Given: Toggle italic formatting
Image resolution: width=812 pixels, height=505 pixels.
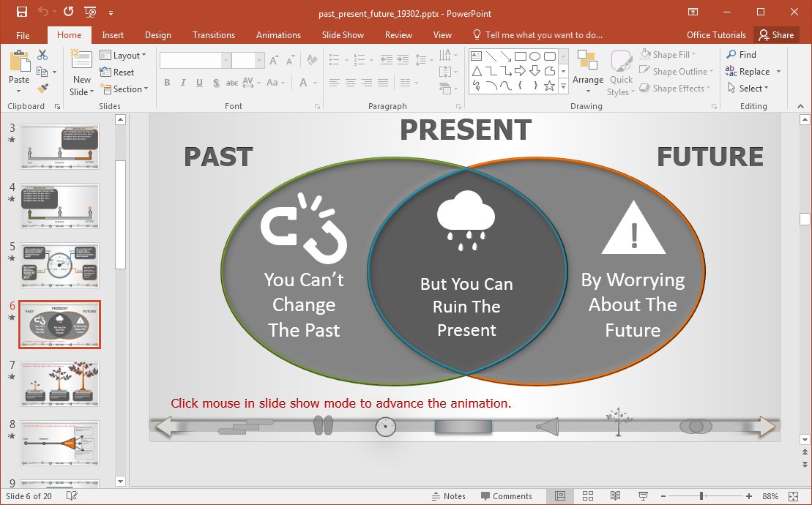Looking at the screenshot, I should tap(183, 83).
